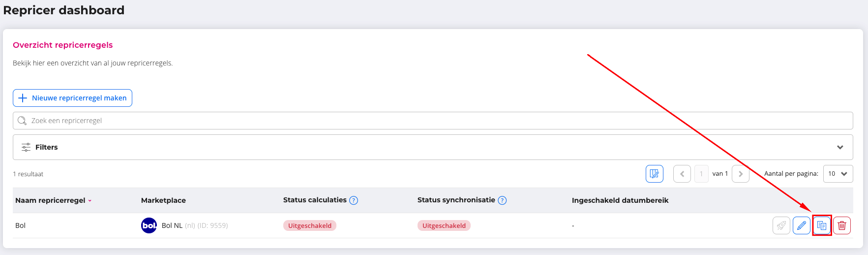The width and height of the screenshot is (868, 255).
Task: Open the Aantal per pagina dropdown
Action: click(838, 174)
